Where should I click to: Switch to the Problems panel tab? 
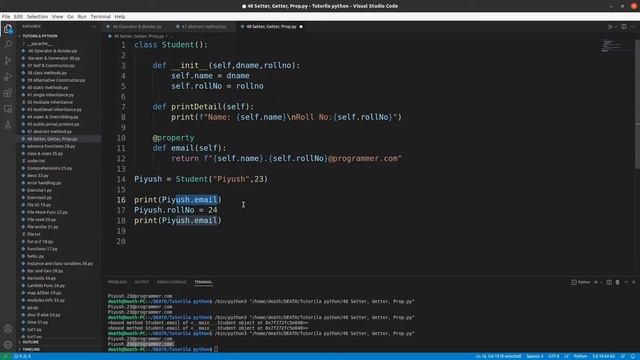click(x=117, y=282)
